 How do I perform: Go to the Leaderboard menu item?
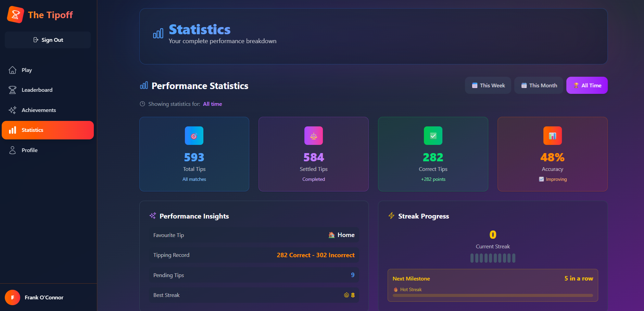pyautogui.click(x=37, y=90)
